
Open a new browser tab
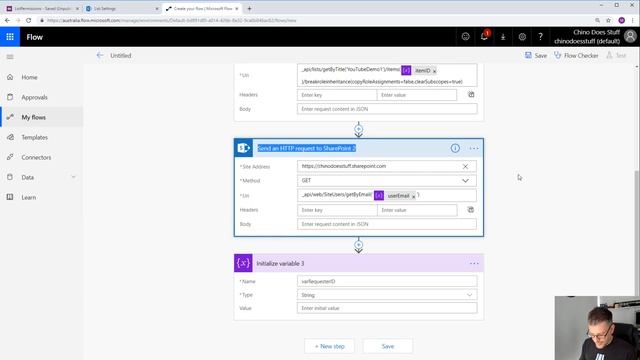[249, 8]
